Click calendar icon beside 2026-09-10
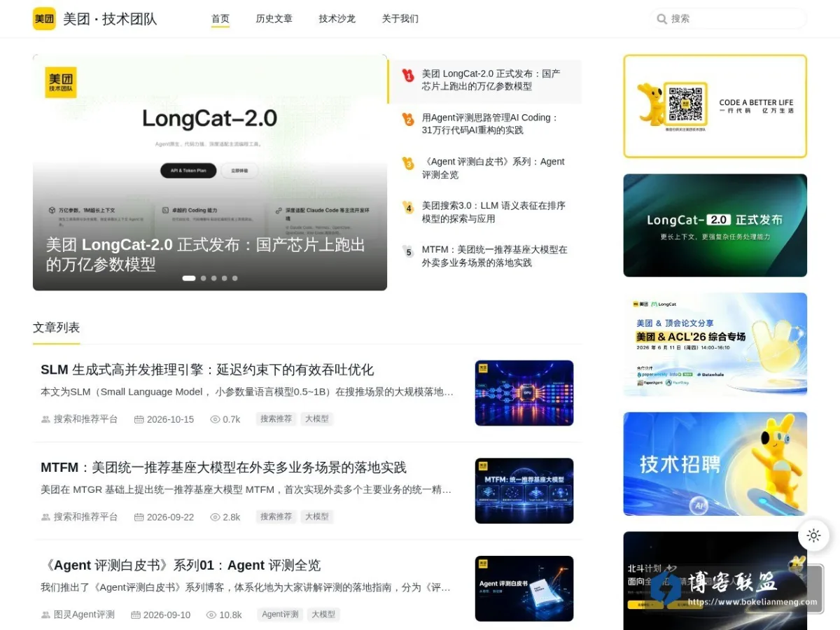The image size is (840, 630). (x=136, y=615)
